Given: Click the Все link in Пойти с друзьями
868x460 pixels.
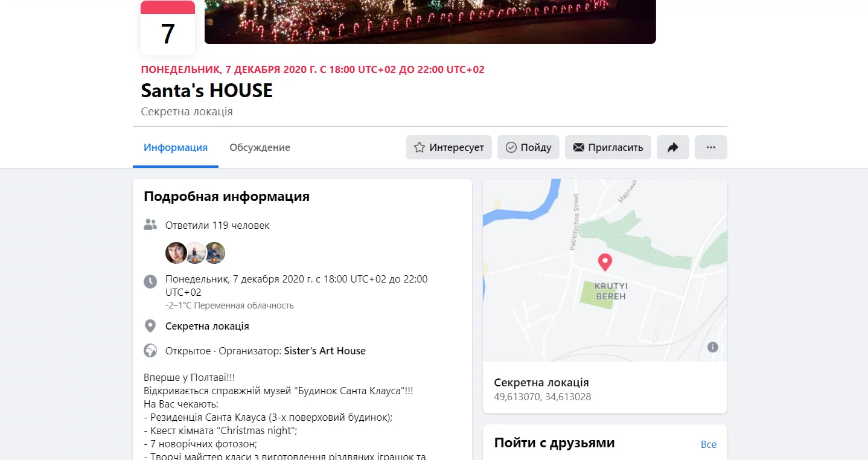Looking at the screenshot, I should pos(709,444).
